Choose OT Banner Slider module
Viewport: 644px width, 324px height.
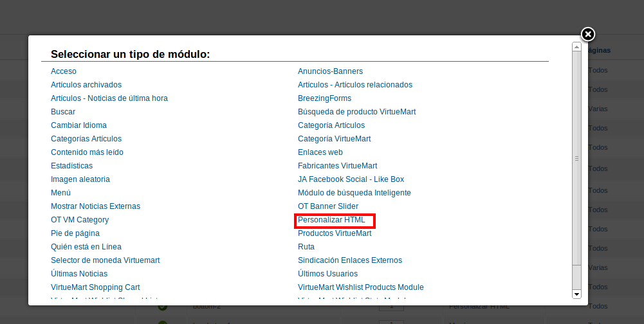[327, 206]
